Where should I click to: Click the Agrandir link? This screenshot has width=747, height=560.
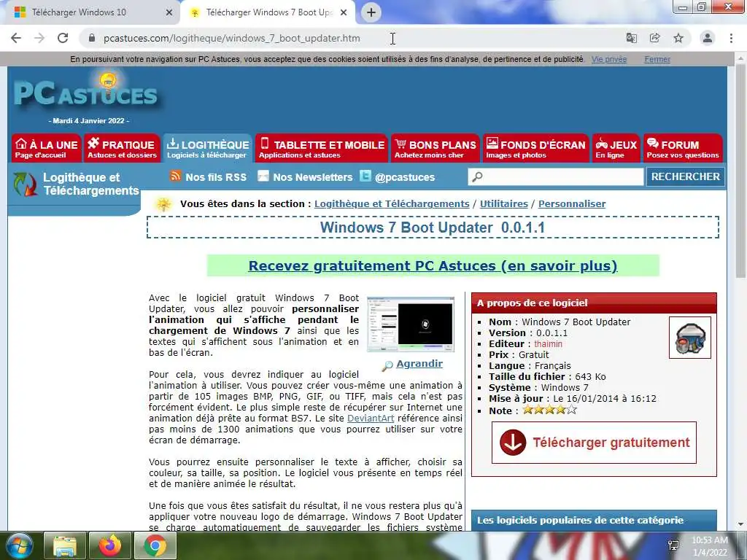[x=419, y=364]
